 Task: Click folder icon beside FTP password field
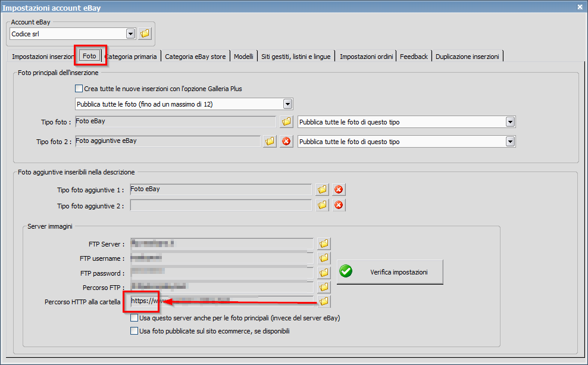pyautogui.click(x=324, y=273)
